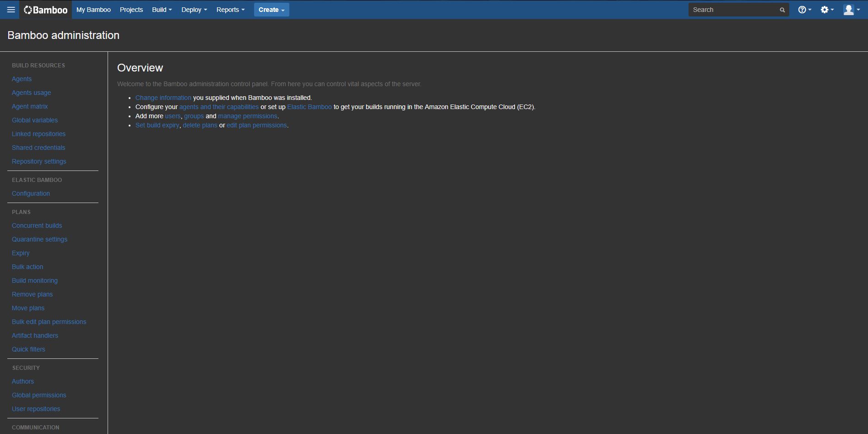Click the COMMUNICATION section heading
868x434 pixels.
point(36,428)
